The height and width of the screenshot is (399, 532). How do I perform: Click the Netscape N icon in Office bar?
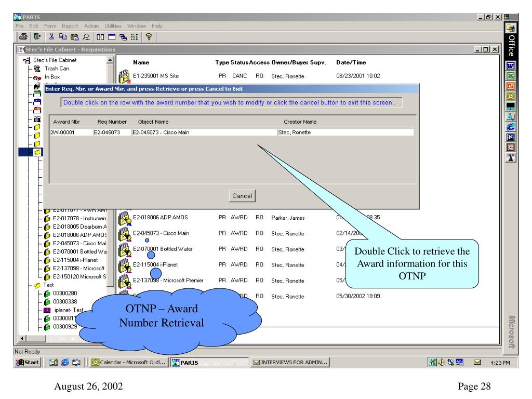(510, 137)
